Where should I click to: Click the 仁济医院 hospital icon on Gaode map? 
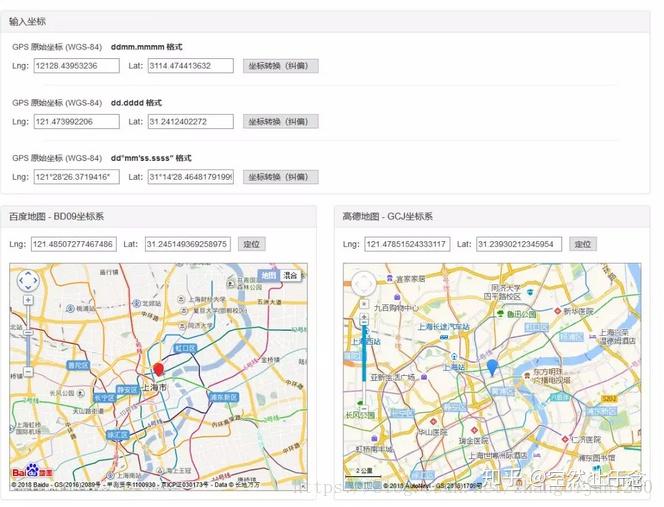pos(565,439)
